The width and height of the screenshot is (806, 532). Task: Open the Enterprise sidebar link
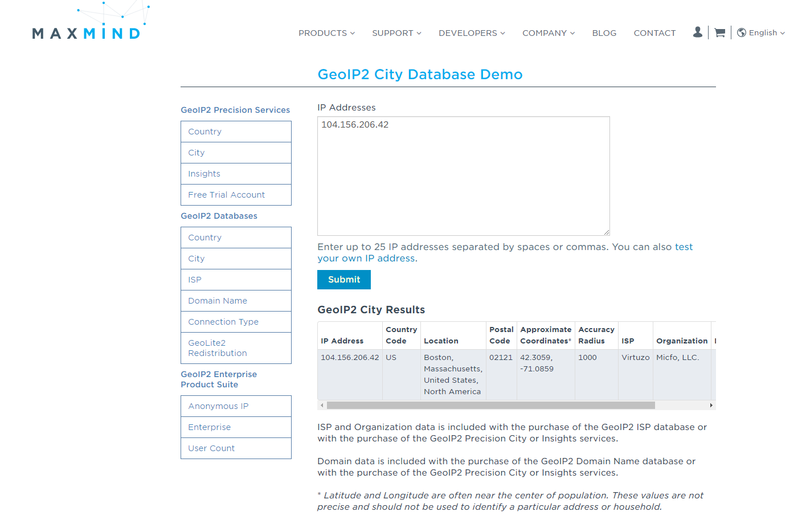click(x=236, y=427)
